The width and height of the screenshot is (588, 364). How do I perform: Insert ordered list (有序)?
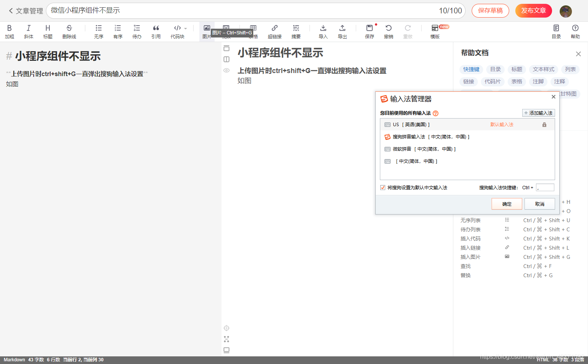point(118,31)
